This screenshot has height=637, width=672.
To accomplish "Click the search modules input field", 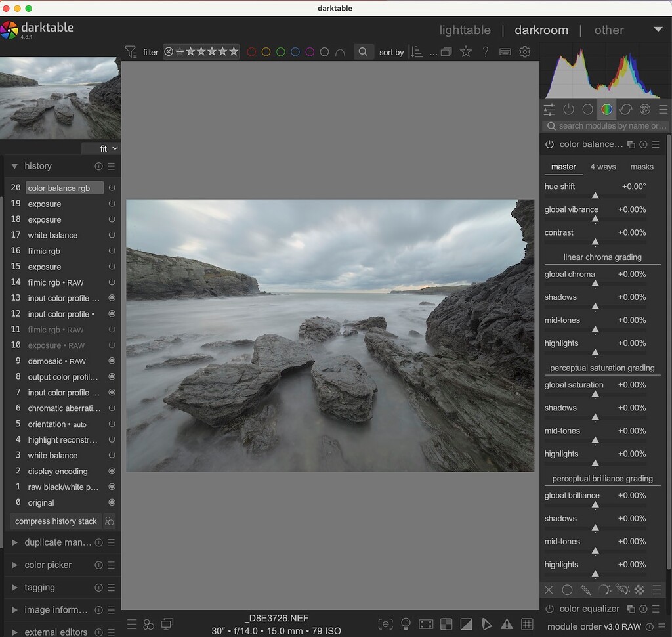I will (x=604, y=125).
